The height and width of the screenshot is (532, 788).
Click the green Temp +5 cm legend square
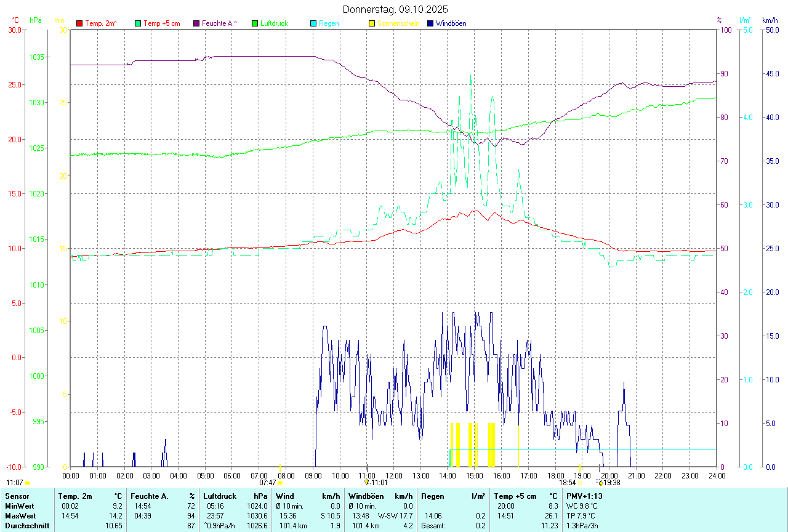(138, 23)
